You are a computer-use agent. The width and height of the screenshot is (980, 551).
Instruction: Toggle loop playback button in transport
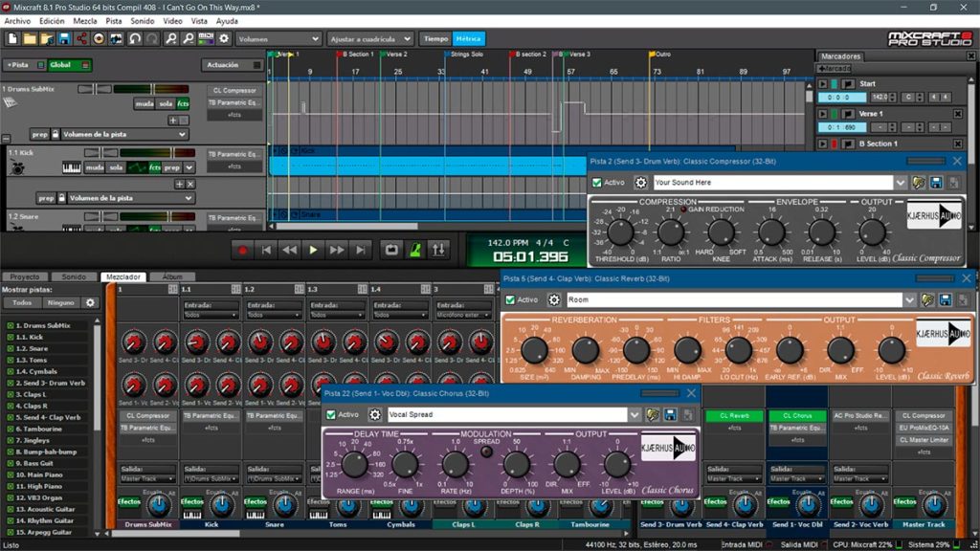tap(391, 250)
